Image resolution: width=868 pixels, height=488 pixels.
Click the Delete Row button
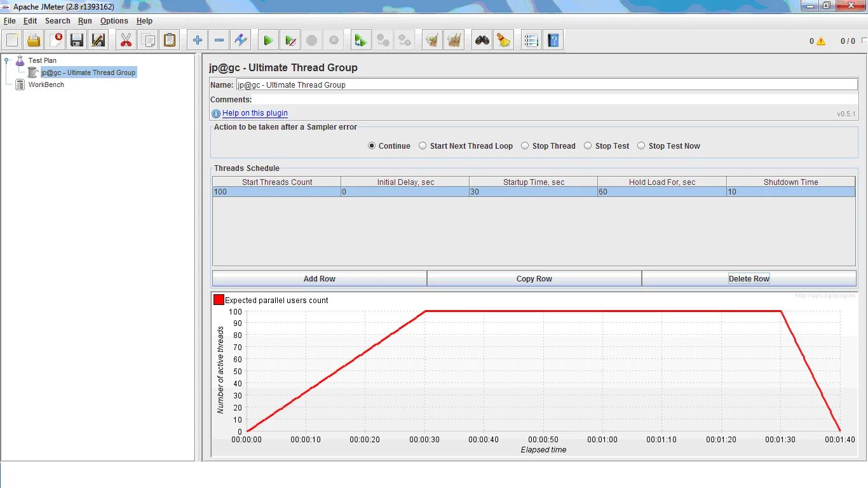point(749,278)
